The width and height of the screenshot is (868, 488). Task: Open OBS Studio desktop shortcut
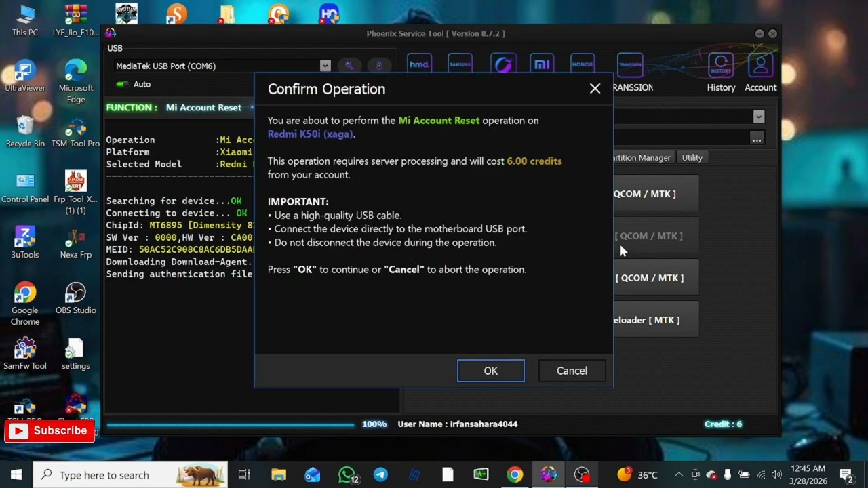tap(76, 298)
